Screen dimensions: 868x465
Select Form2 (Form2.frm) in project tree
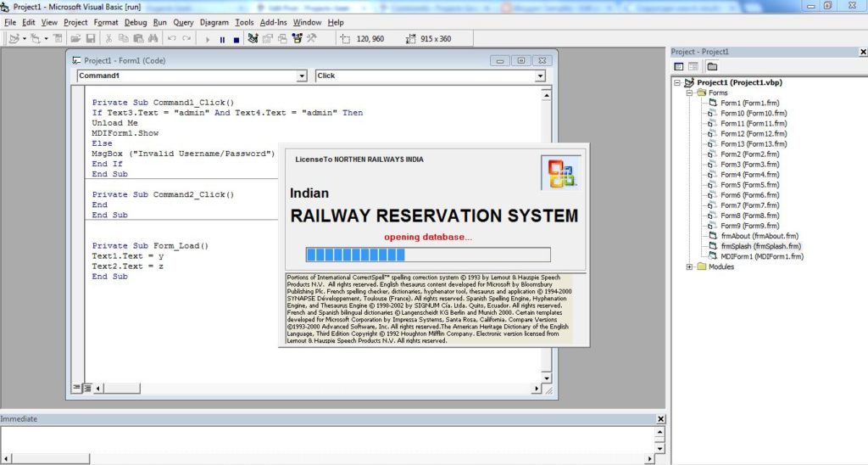749,154
